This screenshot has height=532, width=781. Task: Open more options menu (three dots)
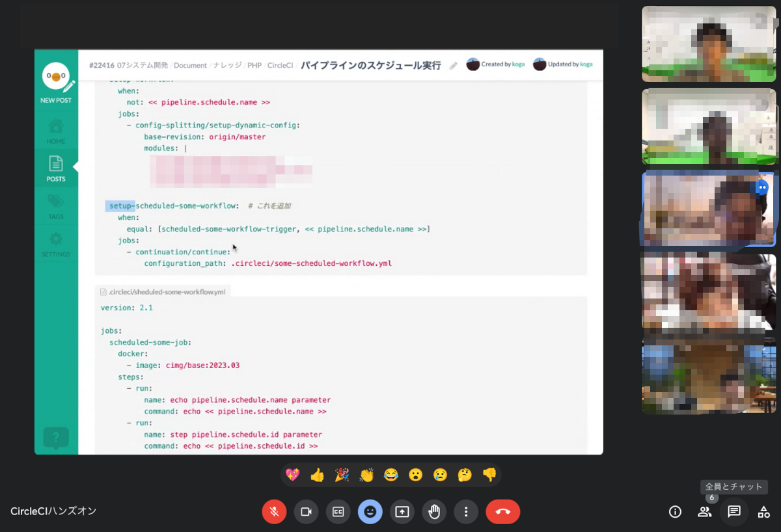point(466,512)
